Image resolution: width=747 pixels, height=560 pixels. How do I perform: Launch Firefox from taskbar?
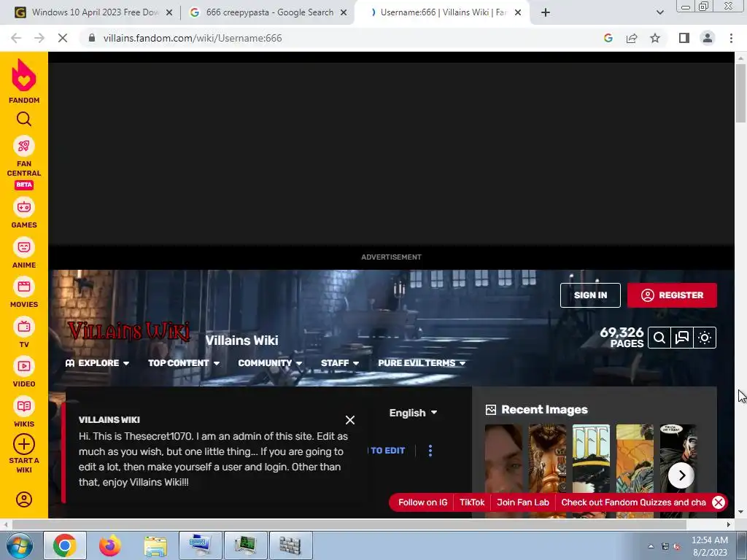point(110,545)
